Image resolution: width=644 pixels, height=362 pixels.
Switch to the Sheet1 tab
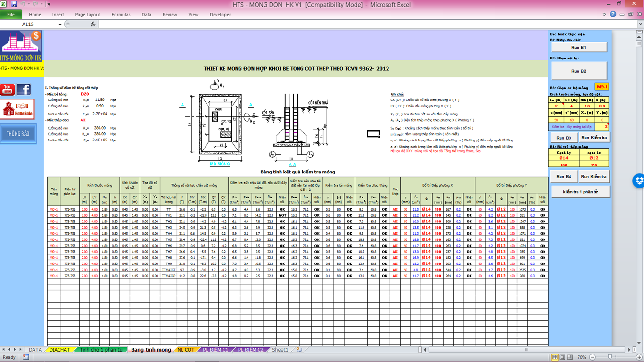click(280, 350)
